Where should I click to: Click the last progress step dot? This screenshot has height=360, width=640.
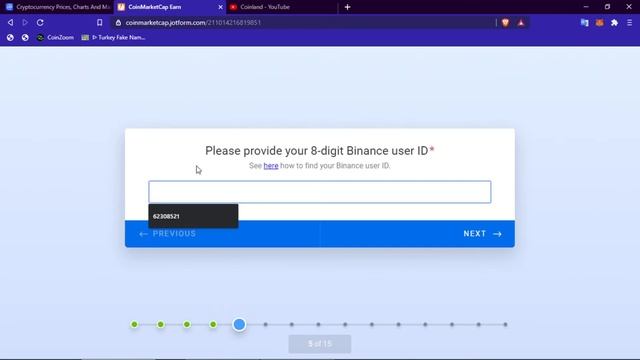tap(505, 324)
